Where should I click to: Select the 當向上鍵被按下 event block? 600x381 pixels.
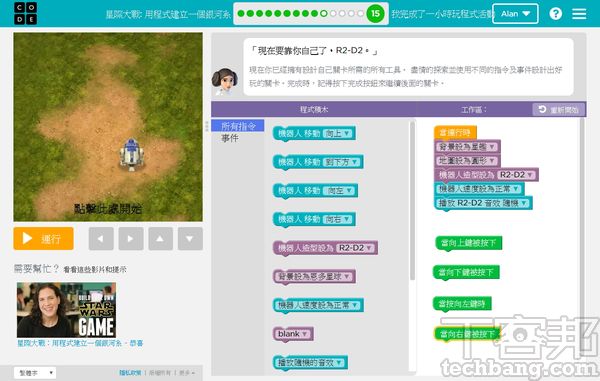click(468, 243)
